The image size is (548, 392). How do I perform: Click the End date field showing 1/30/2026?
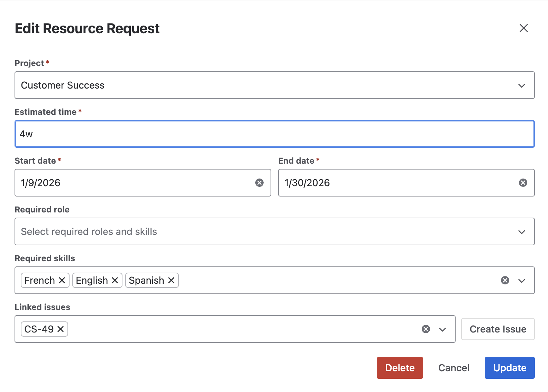point(398,183)
